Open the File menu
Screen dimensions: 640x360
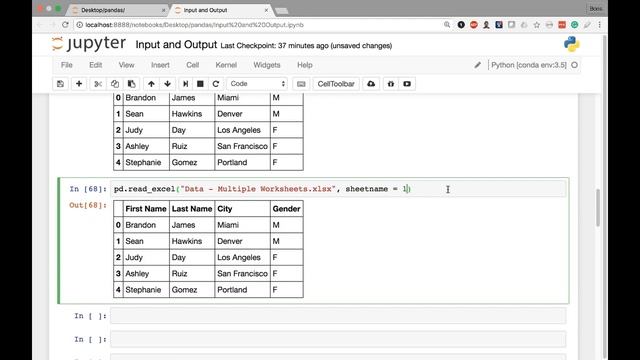click(67, 65)
